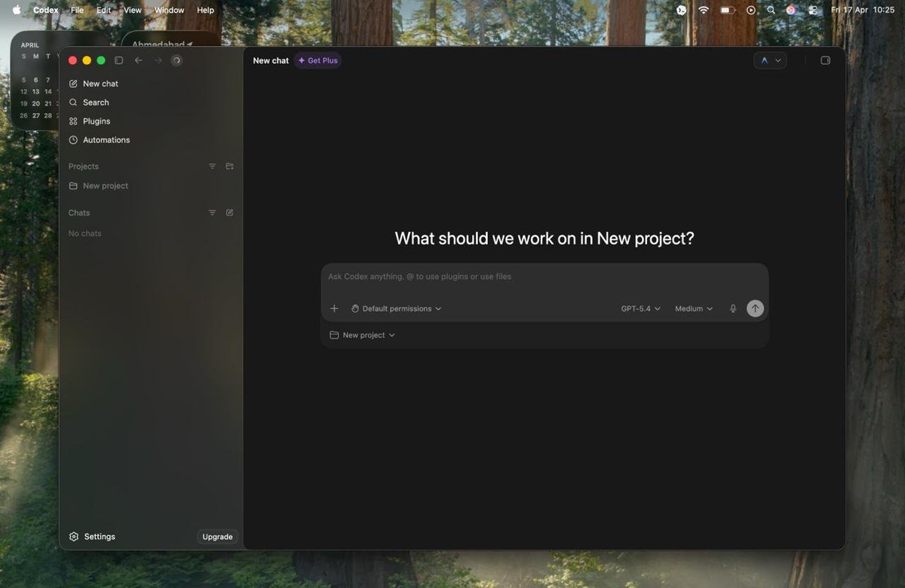The width and height of the screenshot is (905, 588).
Task: Open the app selector dropdown in header
Action: (x=770, y=60)
